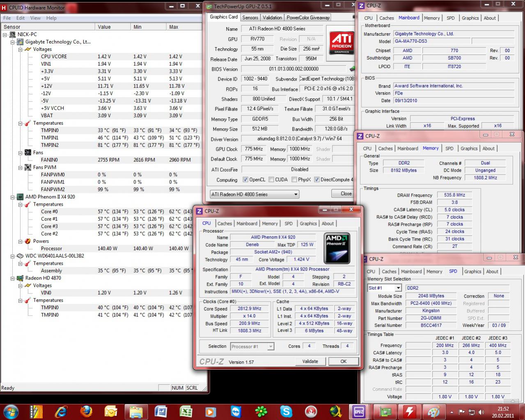525x420 pixels.
Task: Open Paint palette icon on taskbar
Action: [x=434, y=411]
